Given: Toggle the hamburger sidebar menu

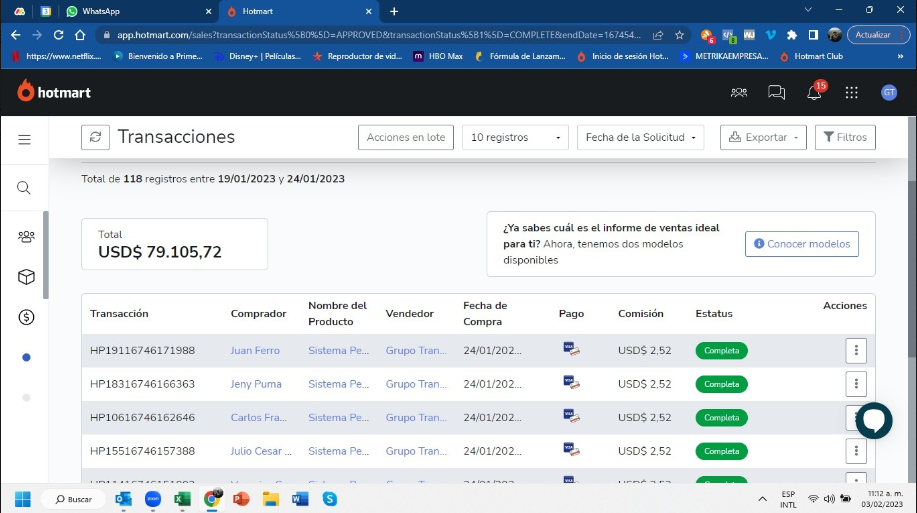Looking at the screenshot, I should pos(24,139).
